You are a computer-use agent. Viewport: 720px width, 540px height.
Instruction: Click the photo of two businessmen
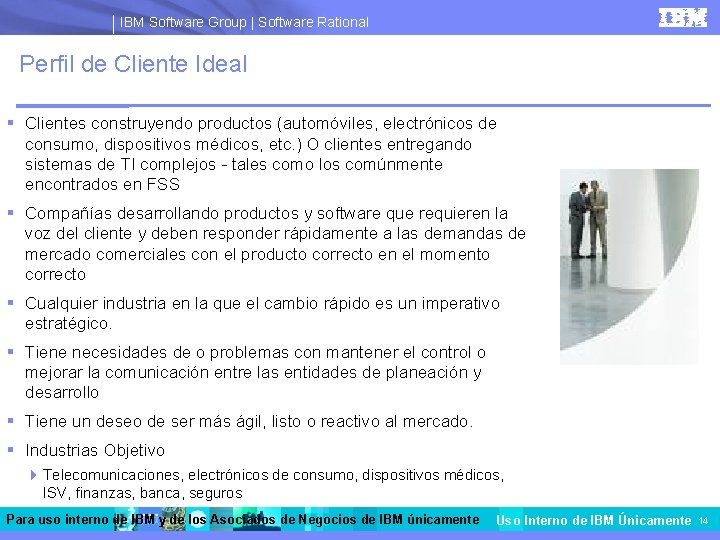click(629, 266)
